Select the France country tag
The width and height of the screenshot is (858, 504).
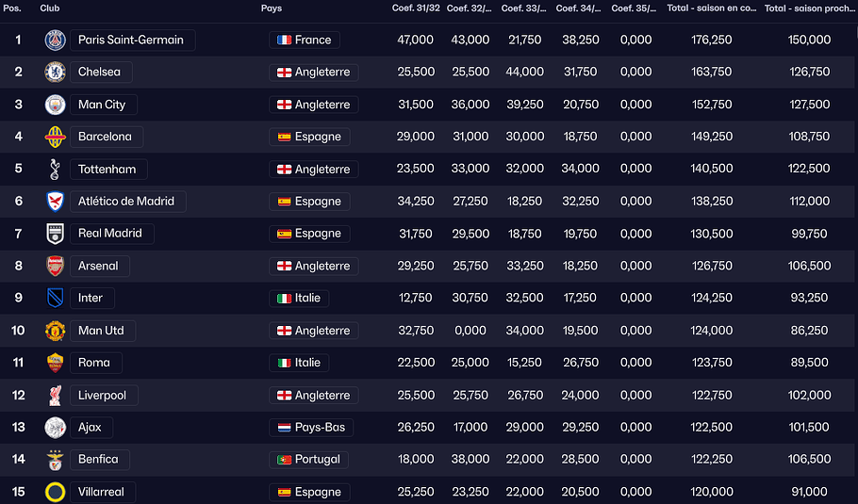pos(305,41)
